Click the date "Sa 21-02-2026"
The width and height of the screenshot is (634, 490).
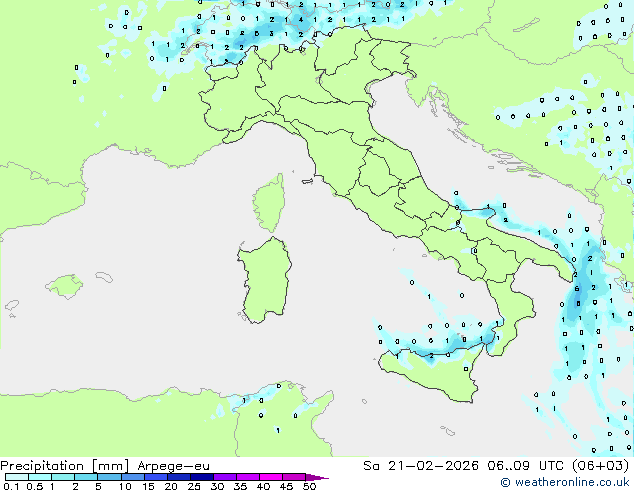click(421, 466)
